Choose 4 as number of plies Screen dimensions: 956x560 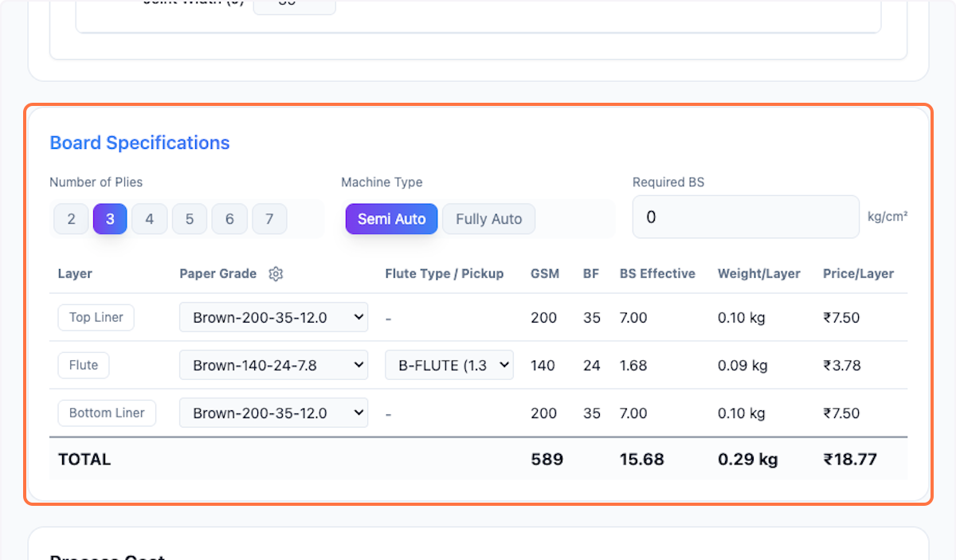tap(149, 219)
